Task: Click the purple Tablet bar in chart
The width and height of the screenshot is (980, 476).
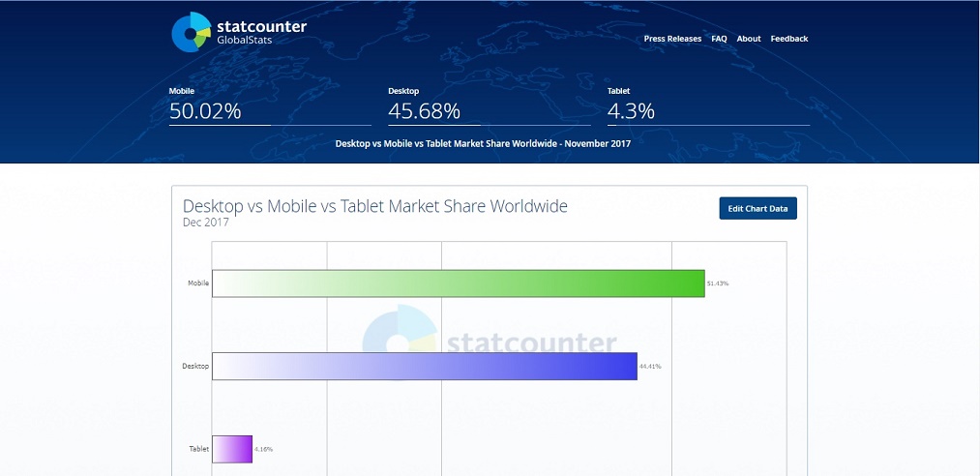Action: 232,449
